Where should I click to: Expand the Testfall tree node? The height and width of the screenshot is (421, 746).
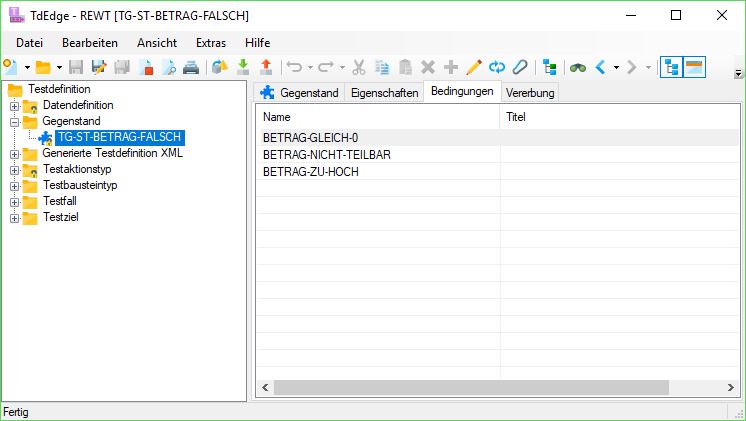15,202
